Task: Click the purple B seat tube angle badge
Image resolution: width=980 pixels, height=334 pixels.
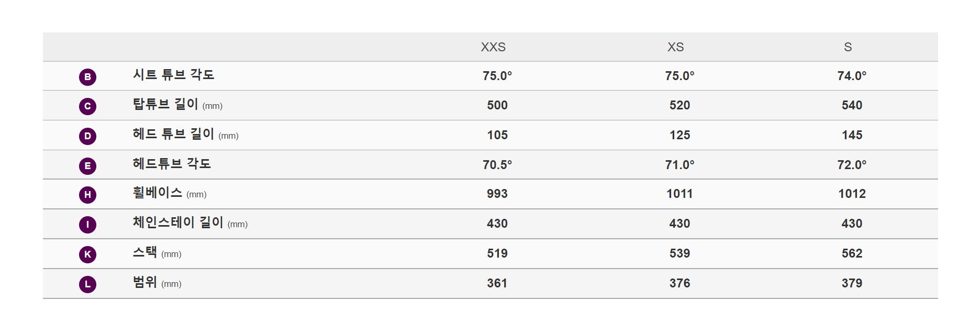Action: click(87, 77)
